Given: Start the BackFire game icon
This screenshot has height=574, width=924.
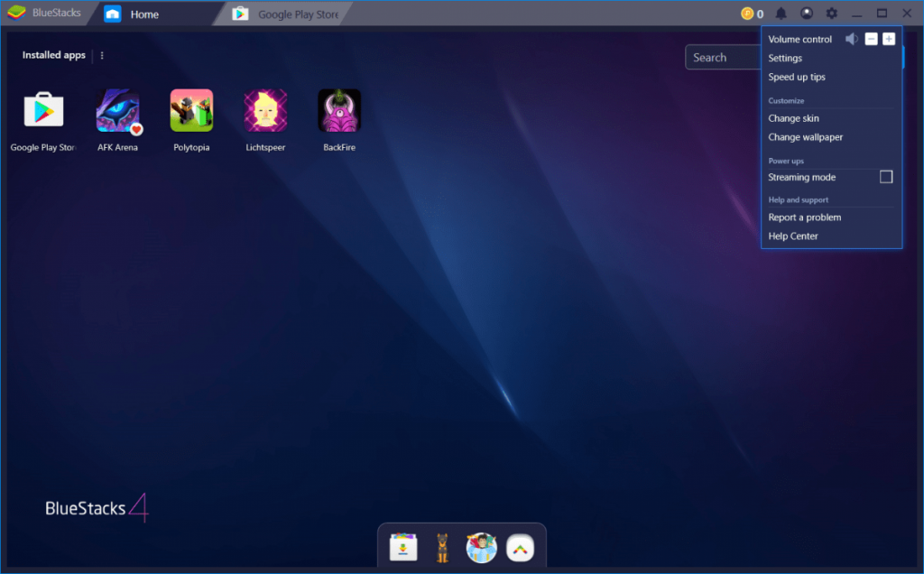Looking at the screenshot, I should [x=339, y=110].
